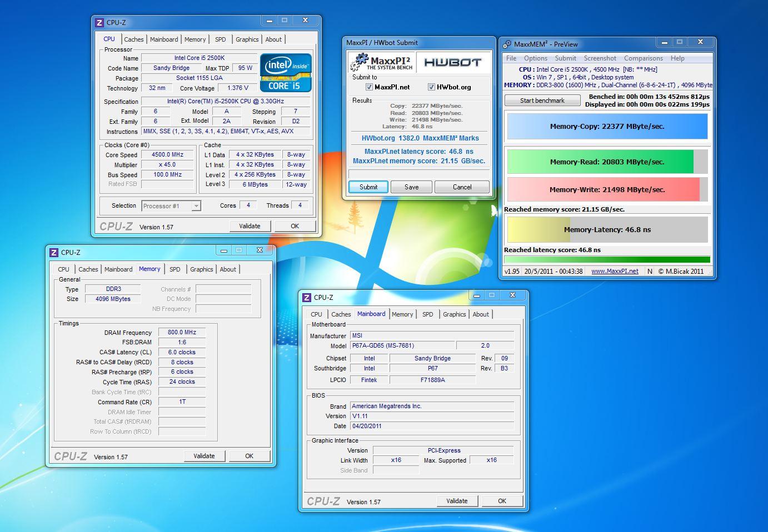Click the Core Voltage value 1.376 V
This screenshot has width=768, height=532.
click(237, 88)
